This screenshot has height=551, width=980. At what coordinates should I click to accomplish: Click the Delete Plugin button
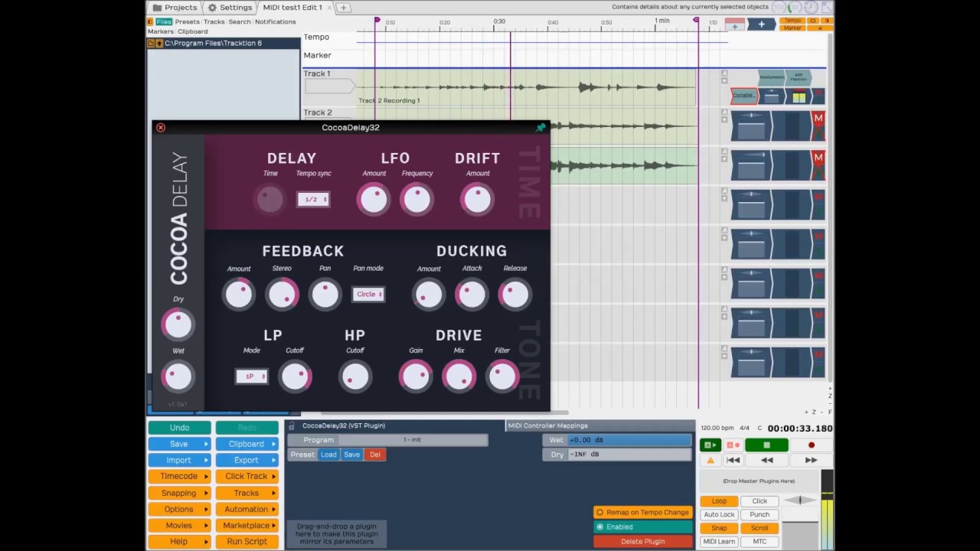pyautogui.click(x=642, y=542)
